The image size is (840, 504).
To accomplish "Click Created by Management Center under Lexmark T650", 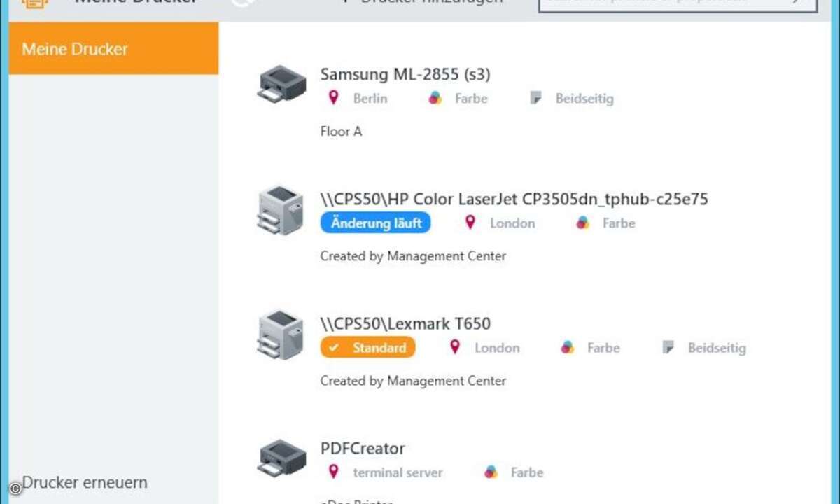I will (x=413, y=381).
